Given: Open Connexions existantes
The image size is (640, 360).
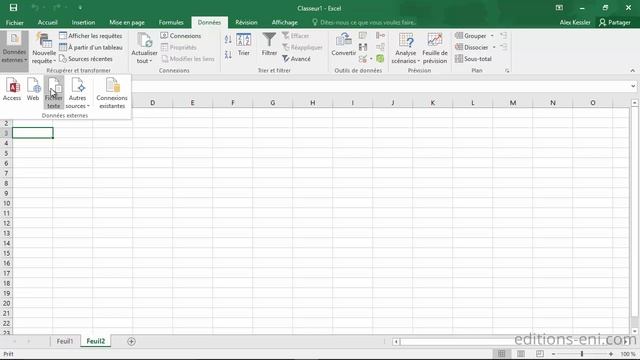Looking at the screenshot, I should [x=112, y=93].
